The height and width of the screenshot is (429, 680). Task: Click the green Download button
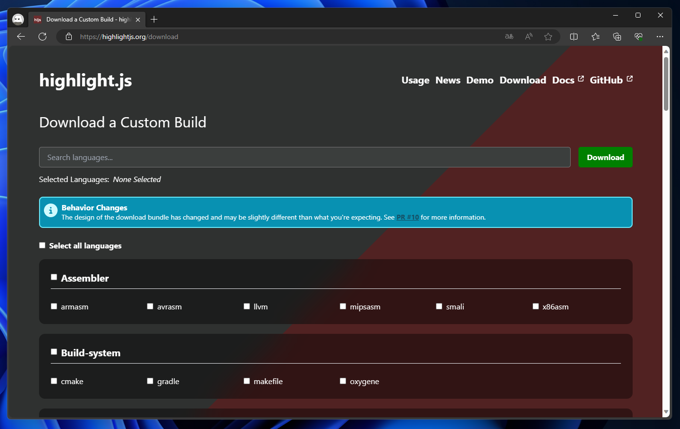coord(605,157)
